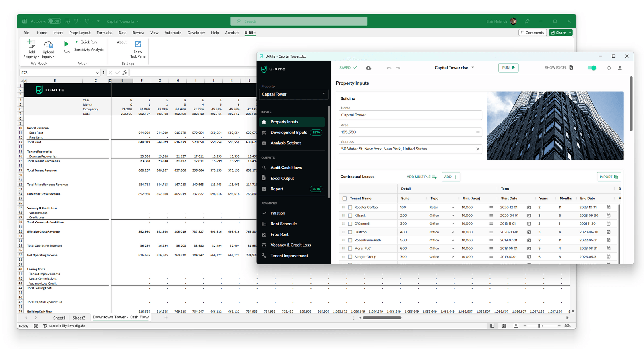Viewport: 644px width, 349px height.
Task: Click the refresh icon in U-Rite header
Action: [609, 68]
